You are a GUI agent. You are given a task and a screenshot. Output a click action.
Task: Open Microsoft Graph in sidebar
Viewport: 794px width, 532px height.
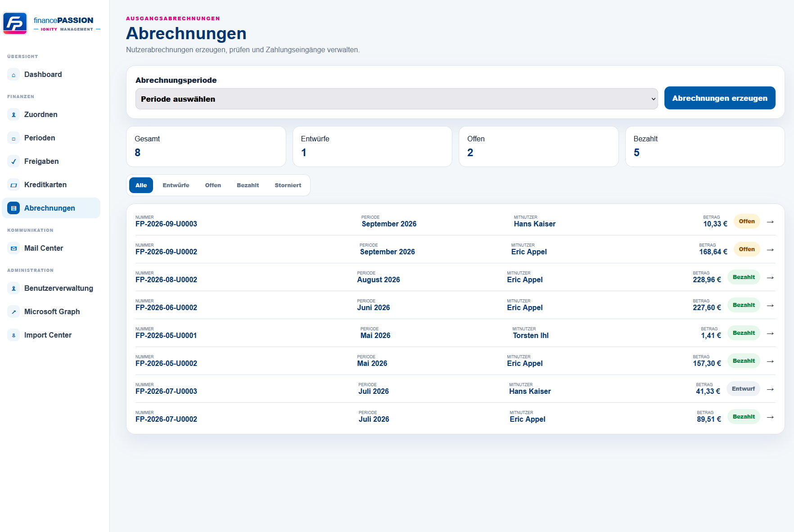click(51, 312)
